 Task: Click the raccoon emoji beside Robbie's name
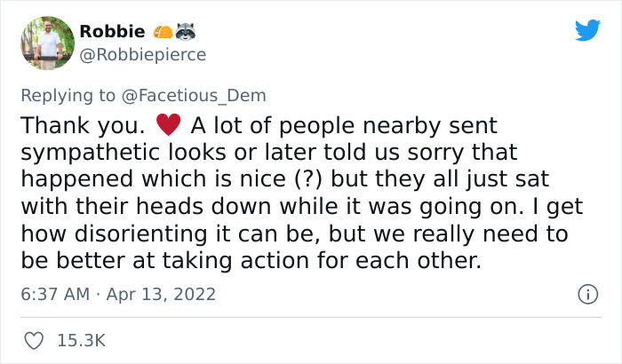[186, 32]
